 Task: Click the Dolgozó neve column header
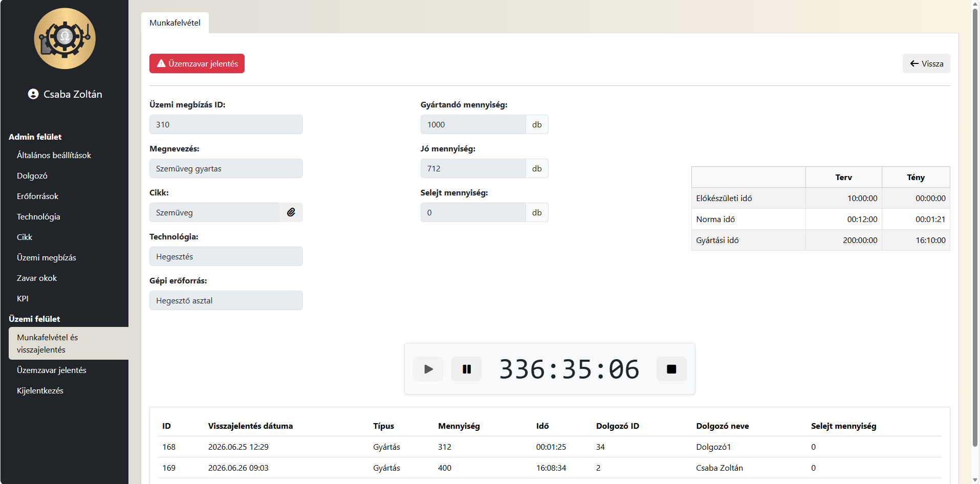[x=723, y=426]
